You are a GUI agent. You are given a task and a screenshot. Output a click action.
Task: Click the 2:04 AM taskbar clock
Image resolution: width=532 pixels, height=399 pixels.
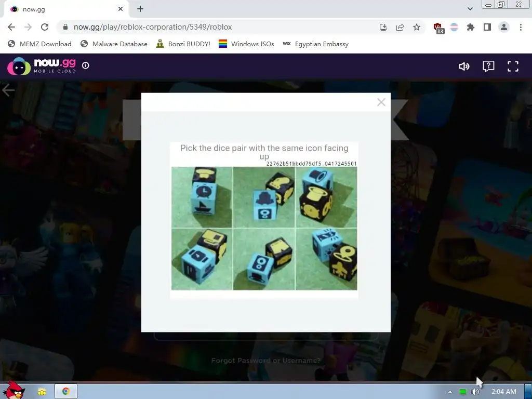(503, 392)
